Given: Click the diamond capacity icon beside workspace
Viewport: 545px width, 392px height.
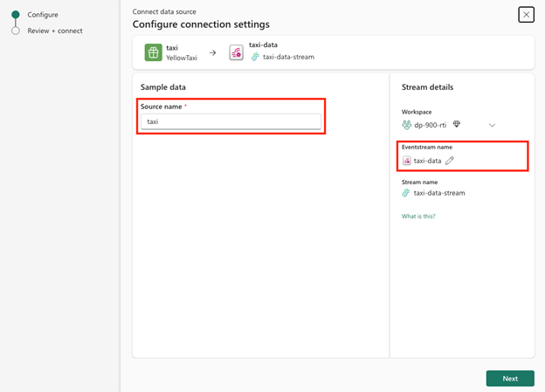Looking at the screenshot, I should point(456,125).
